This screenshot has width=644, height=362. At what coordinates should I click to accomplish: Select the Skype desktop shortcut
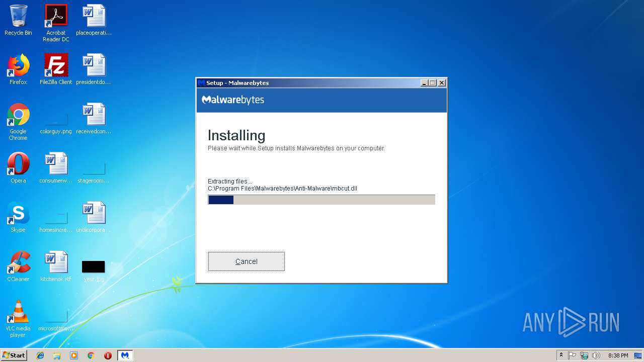tap(18, 218)
